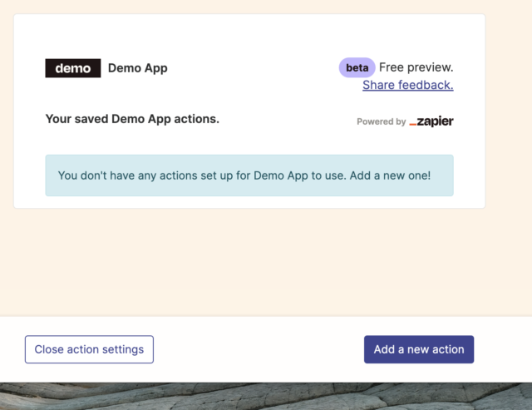Click Your saved Demo App actions heading

click(x=132, y=119)
